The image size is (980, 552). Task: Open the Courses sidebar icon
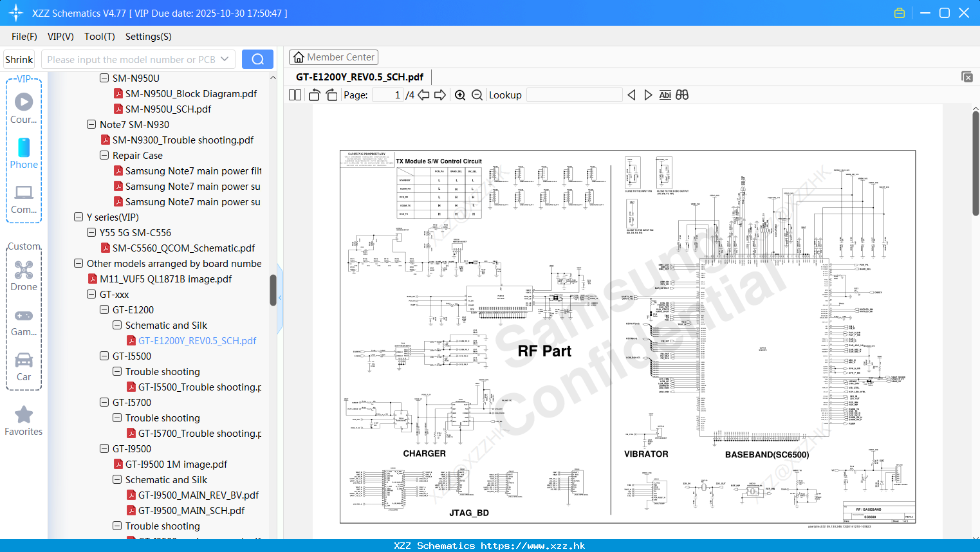tap(24, 107)
